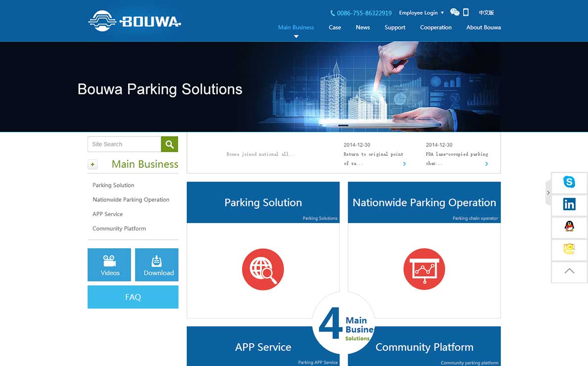Screen dimensions: 588x366
Task: Click the LinkedIn icon in the side panel
Action: click(x=569, y=204)
